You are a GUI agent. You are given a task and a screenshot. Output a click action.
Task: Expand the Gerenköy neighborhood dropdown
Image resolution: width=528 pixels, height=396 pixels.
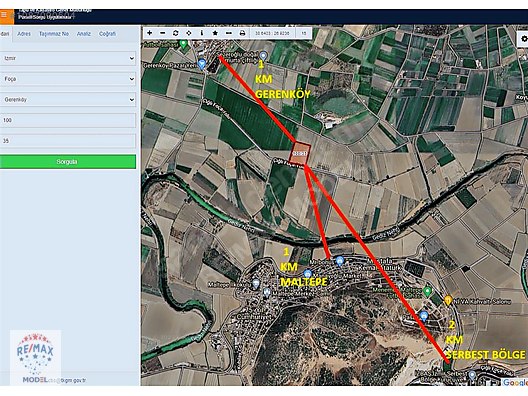(x=68, y=100)
